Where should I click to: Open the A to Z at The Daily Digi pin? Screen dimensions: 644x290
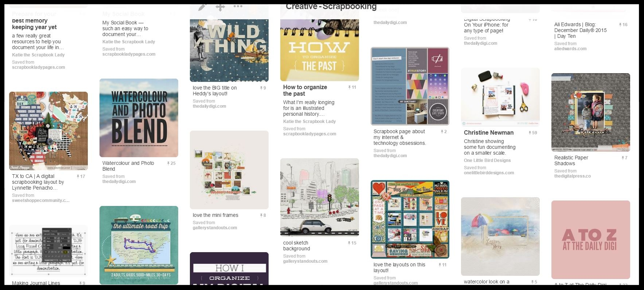(x=591, y=240)
